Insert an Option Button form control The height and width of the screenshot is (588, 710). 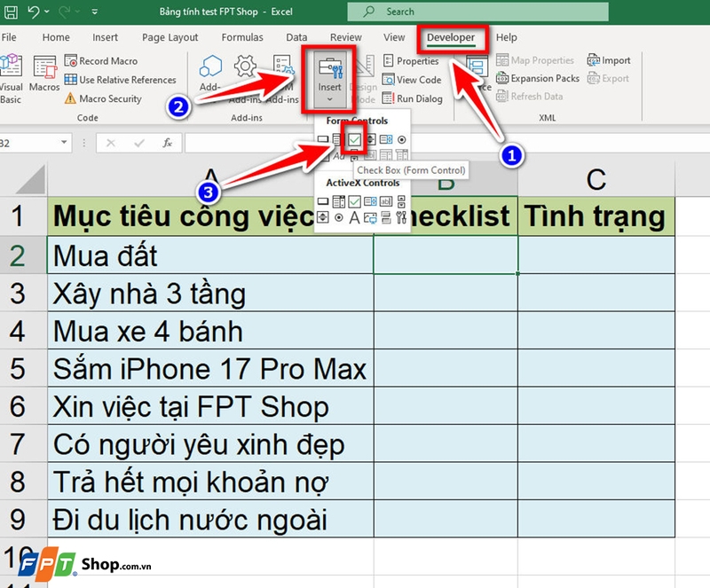(401, 139)
